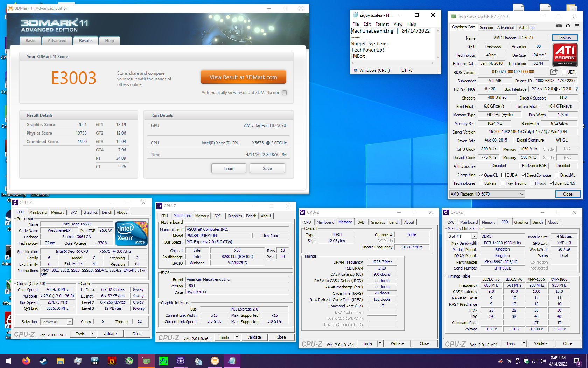588x368 pixels.
Task: Open the GPU selection dropdown AMD Radeon HD 5670
Action: pos(487,194)
